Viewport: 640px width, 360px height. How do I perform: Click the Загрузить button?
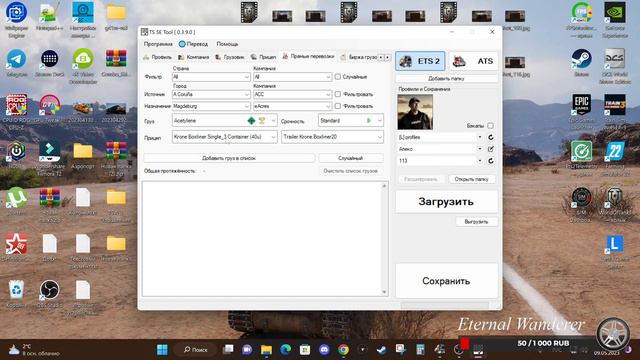click(446, 202)
